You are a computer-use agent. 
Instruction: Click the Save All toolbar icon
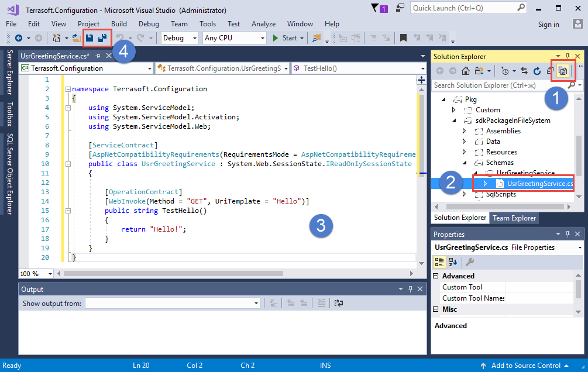[x=102, y=38]
